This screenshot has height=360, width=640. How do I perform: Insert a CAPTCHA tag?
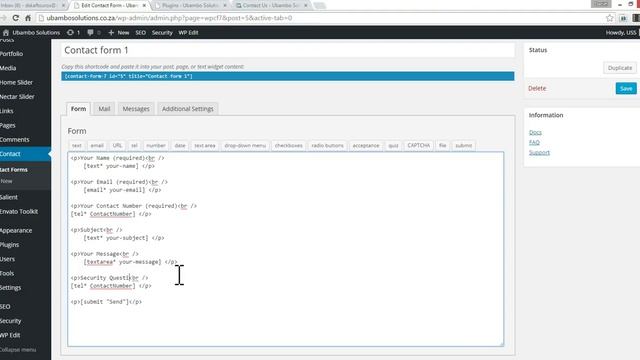coord(418,145)
